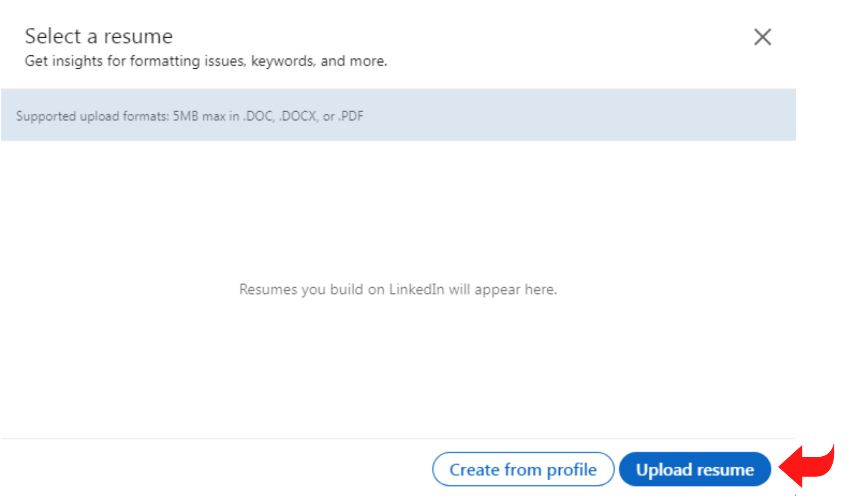Activate the highlighted Upload resume control

[x=694, y=469]
